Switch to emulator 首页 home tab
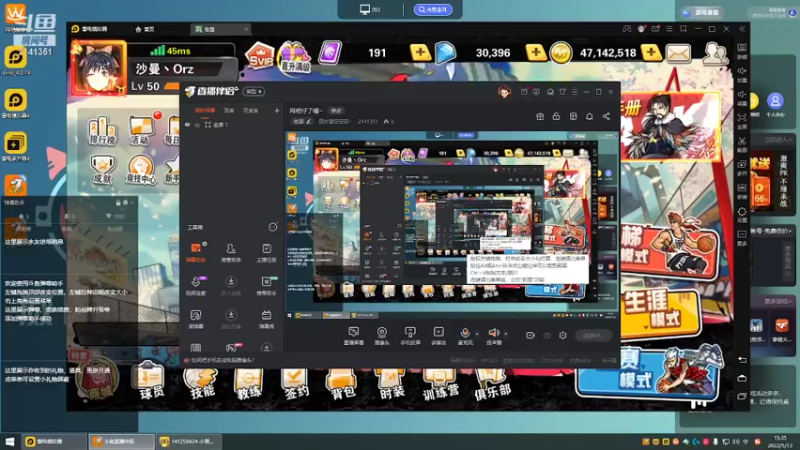Image resolution: width=800 pixels, height=450 pixels. 144,29
